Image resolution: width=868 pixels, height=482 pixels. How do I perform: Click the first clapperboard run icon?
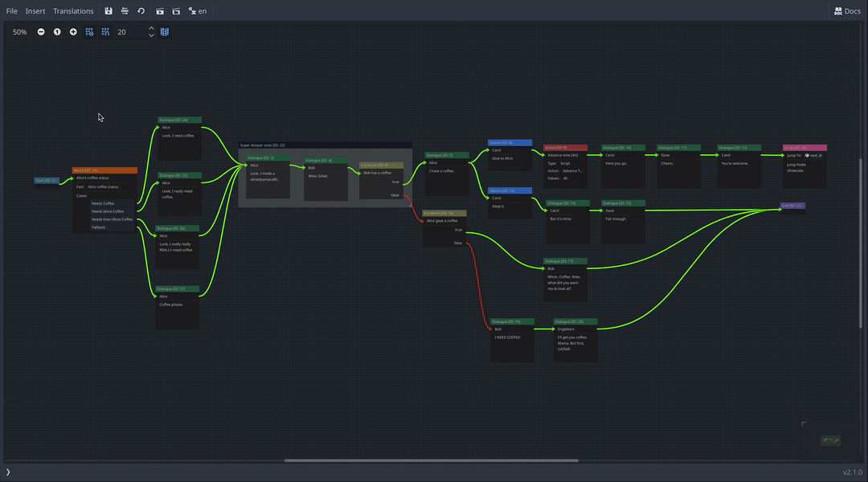(x=160, y=11)
